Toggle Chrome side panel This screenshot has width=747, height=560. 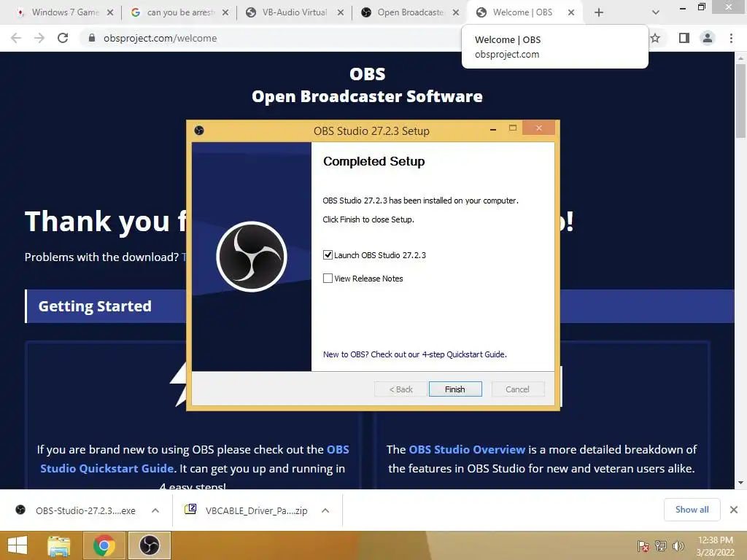[x=684, y=38]
